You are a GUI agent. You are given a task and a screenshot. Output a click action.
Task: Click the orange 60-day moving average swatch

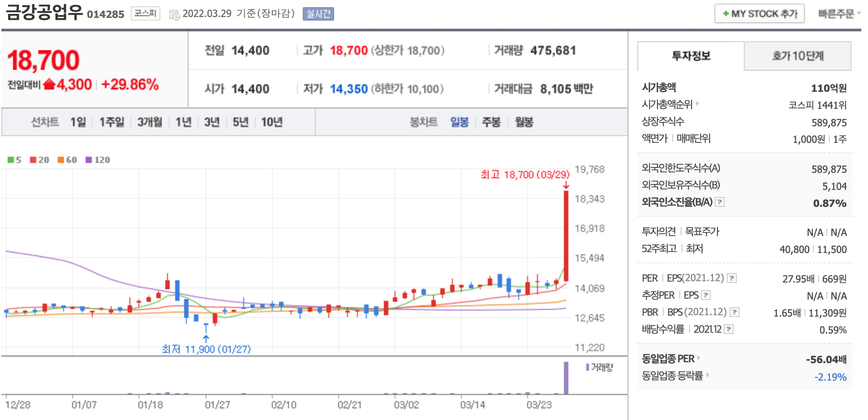(61, 160)
